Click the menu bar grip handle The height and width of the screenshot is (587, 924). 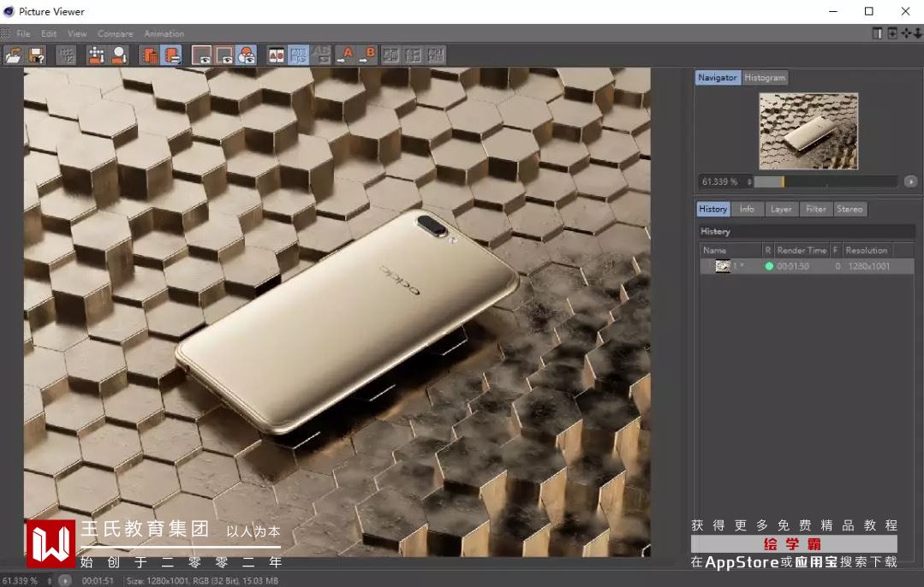pyautogui.click(x=5, y=33)
